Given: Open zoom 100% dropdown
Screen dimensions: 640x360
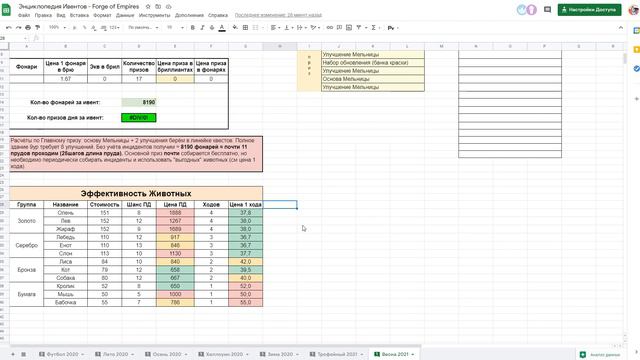Looking at the screenshot, I should tap(57, 28).
